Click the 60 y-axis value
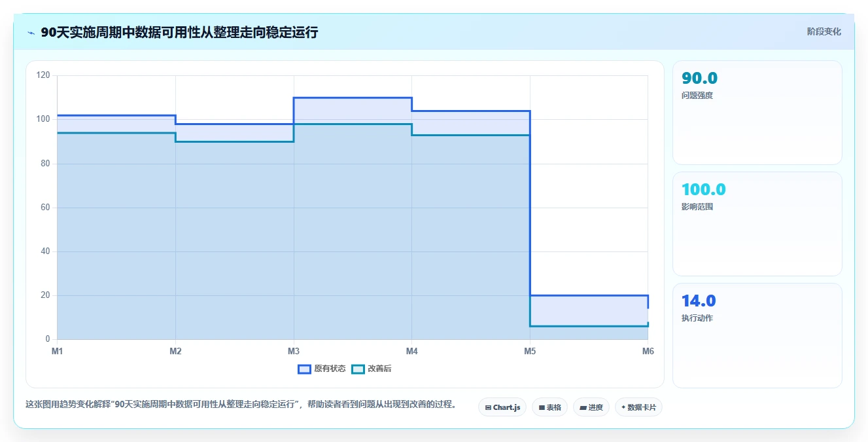Viewport: 868px width, 442px height. coord(45,208)
